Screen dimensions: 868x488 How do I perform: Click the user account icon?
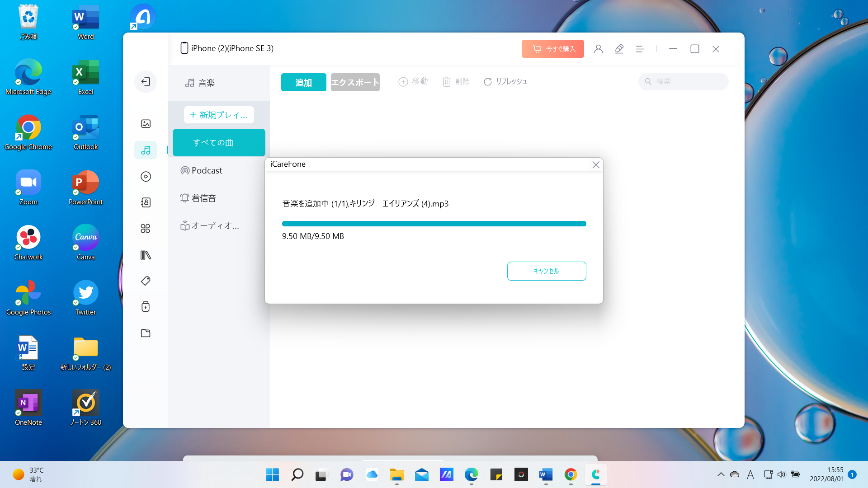click(x=598, y=49)
